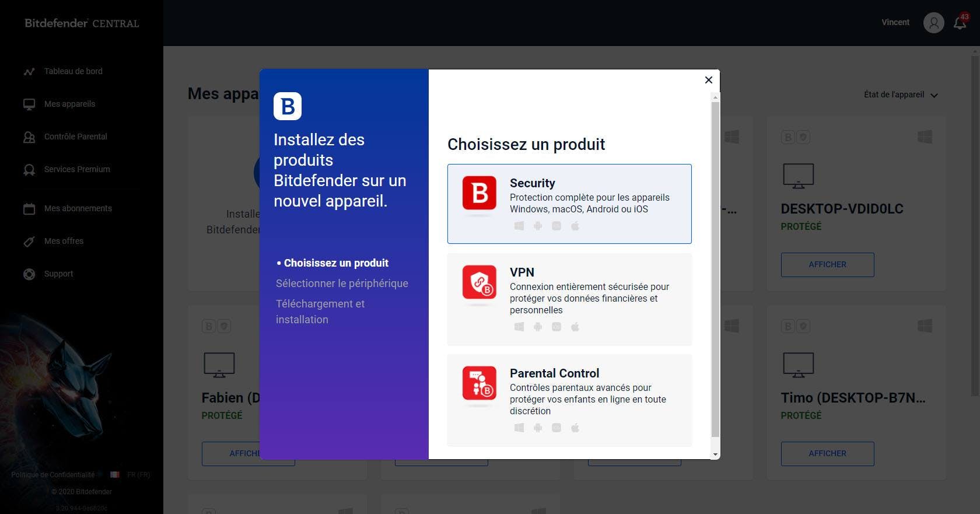Click AFFICHER for Timo device
This screenshot has width=980, height=514.
[827, 453]
